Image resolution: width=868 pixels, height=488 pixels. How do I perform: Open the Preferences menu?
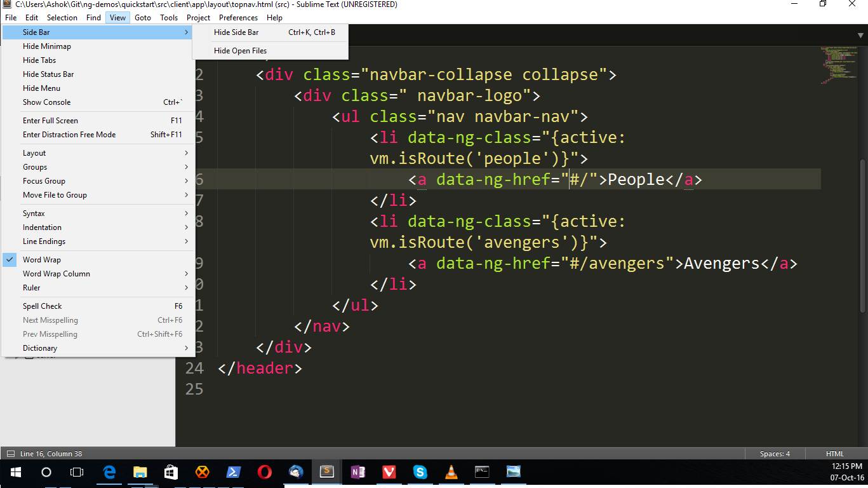pos(237,17)
